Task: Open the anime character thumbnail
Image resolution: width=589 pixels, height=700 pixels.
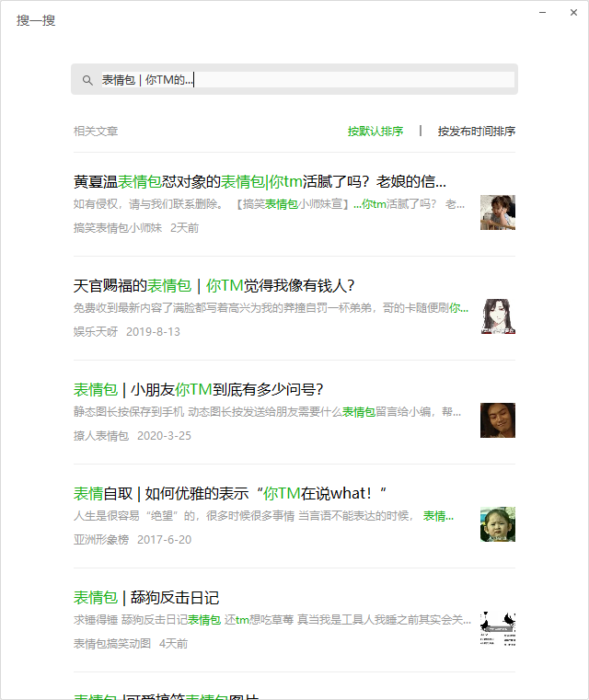Action: [x=498, y=316]
